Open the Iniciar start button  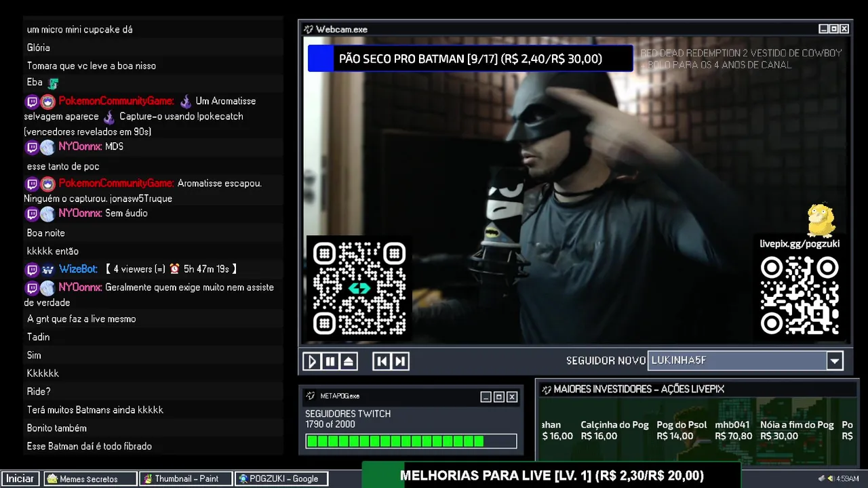[20, 479]
